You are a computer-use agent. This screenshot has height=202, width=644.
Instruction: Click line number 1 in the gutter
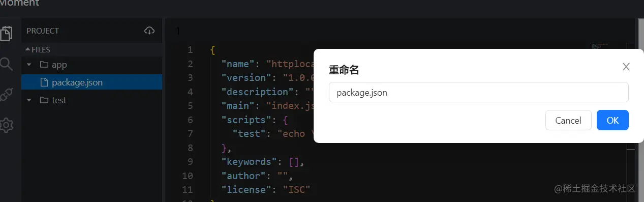coord(190,50)
